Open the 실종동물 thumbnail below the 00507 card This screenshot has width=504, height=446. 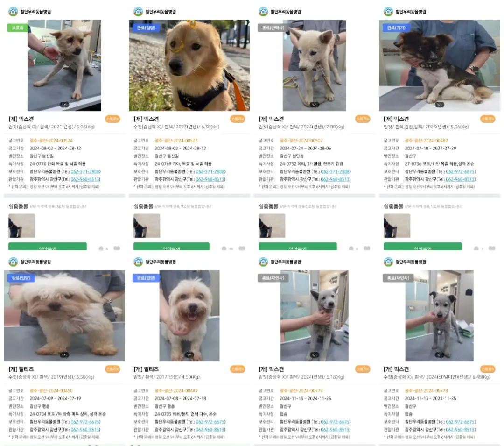click(x=272, y=226)
